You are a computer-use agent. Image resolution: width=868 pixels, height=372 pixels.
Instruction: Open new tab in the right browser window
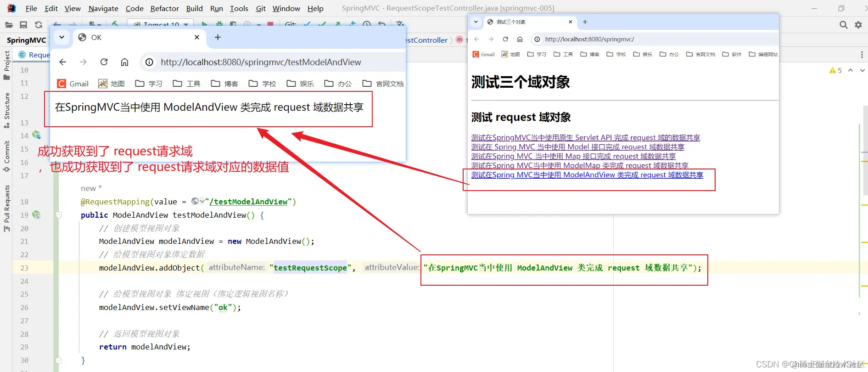point(585,22)
